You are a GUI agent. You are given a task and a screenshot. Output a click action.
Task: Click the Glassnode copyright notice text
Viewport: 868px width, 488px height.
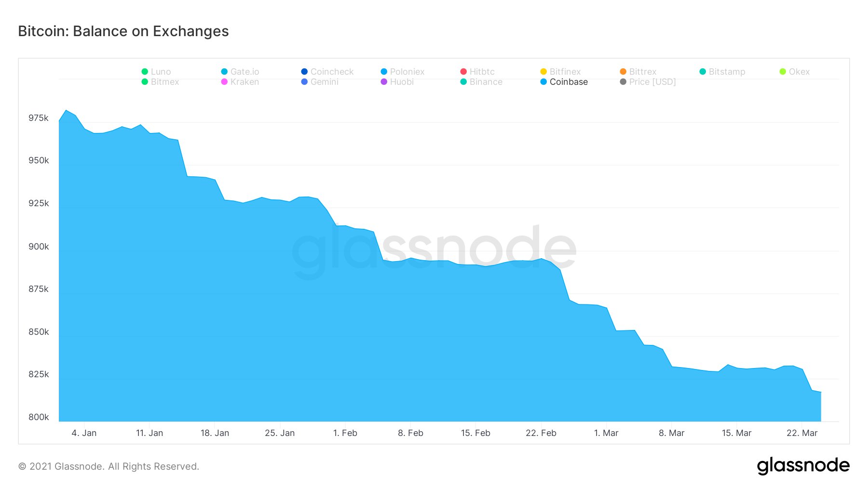(x=108, y=466)
